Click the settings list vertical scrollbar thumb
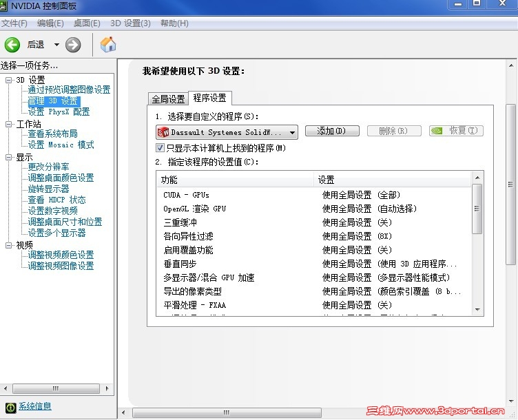Screen dimensions: 518x420 click(477, 209)
